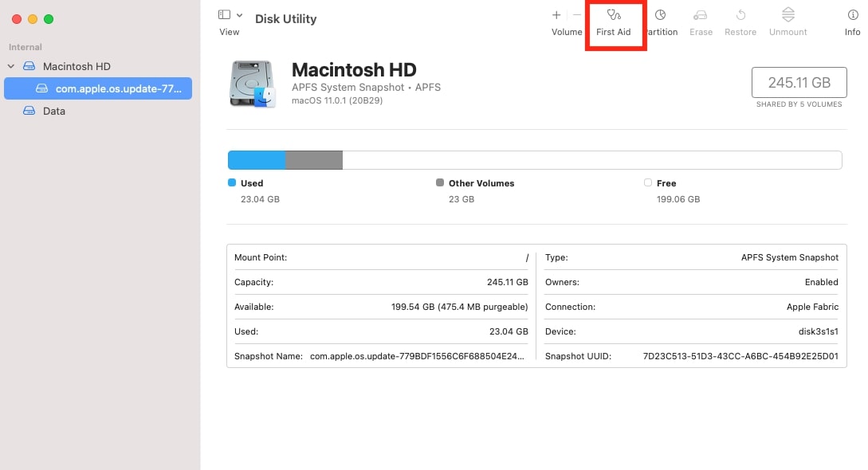The height and width of the screenshot is (470, 868).
Task: Click the Macintosh HD title heading
Action: click(x=354, y=69)
